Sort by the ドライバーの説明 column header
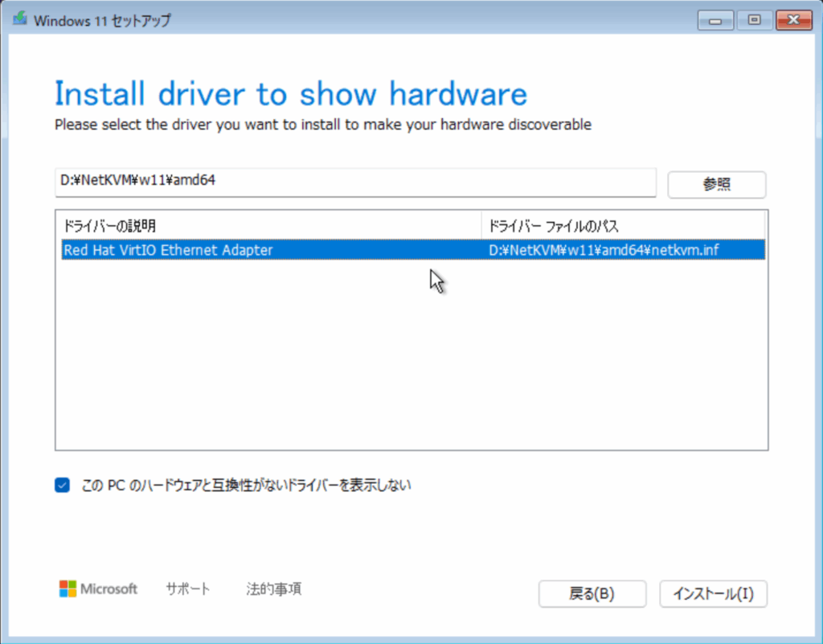 [x=268, y=225]
